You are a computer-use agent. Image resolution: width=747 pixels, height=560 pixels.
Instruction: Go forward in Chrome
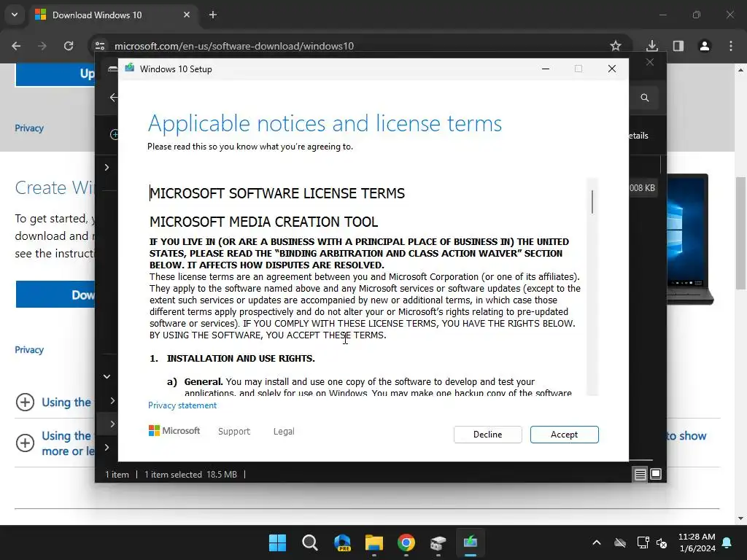click(42, 46)
